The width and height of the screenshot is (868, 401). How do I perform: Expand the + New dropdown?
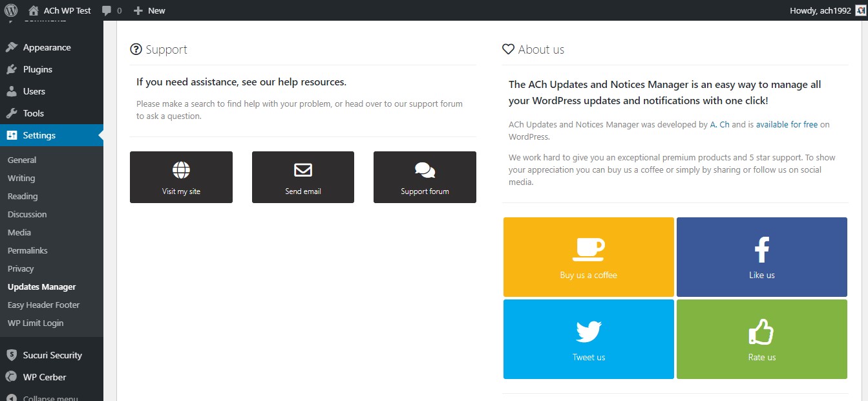tap(149, 10)
